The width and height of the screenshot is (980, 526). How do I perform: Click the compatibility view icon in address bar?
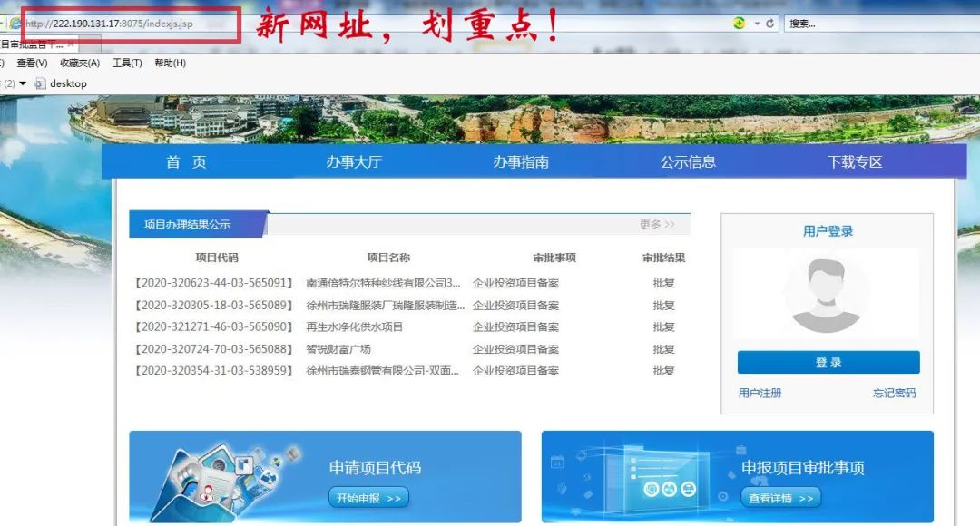tap(740, 24)
